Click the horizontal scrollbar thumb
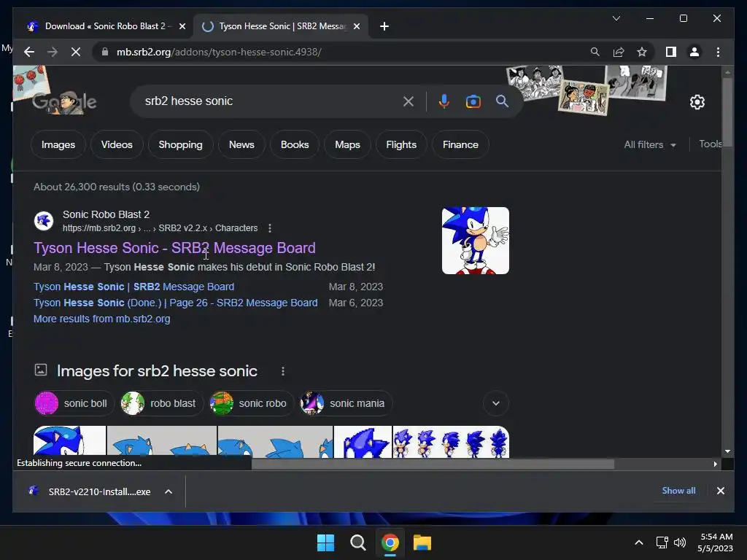This screenshot has width=747, height=560. [x=433, y=464]
